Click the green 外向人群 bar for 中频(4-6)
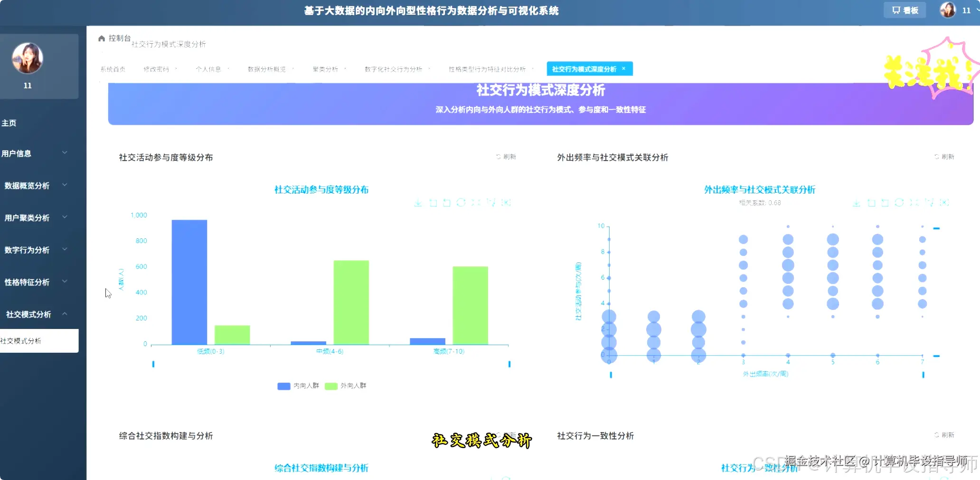 pyautogui.click(x=351, y=302)
